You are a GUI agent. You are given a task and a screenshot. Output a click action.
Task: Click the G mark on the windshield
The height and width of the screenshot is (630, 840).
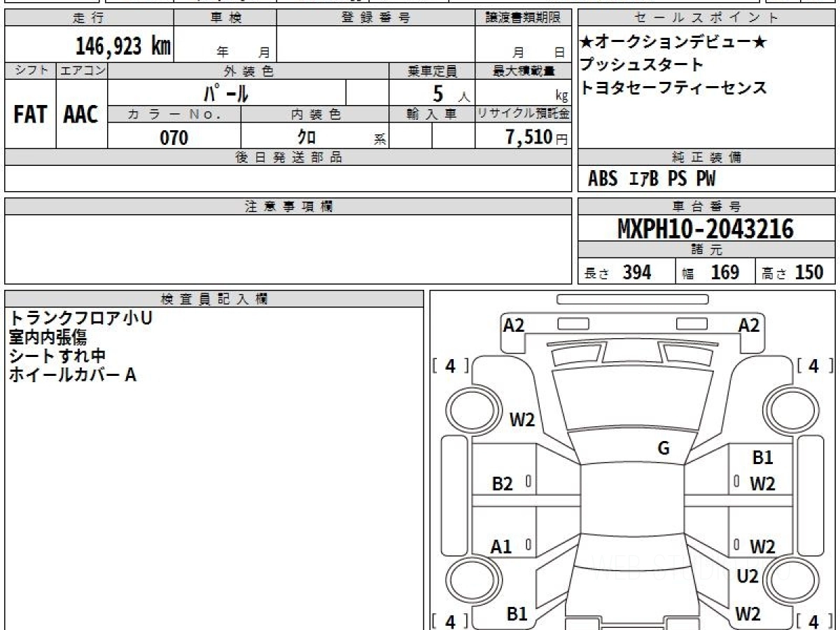tap(664, 449)
